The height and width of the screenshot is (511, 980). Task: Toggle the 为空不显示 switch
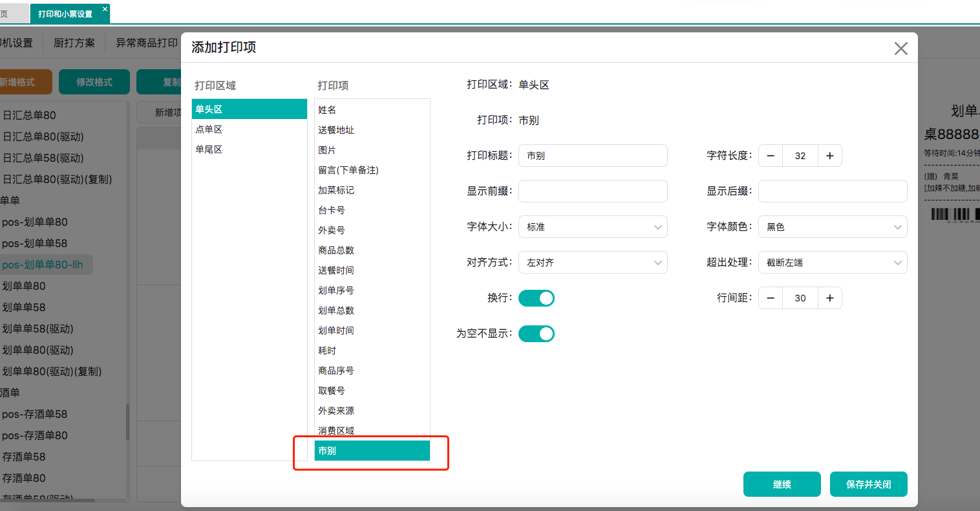[x=537, y=334]
